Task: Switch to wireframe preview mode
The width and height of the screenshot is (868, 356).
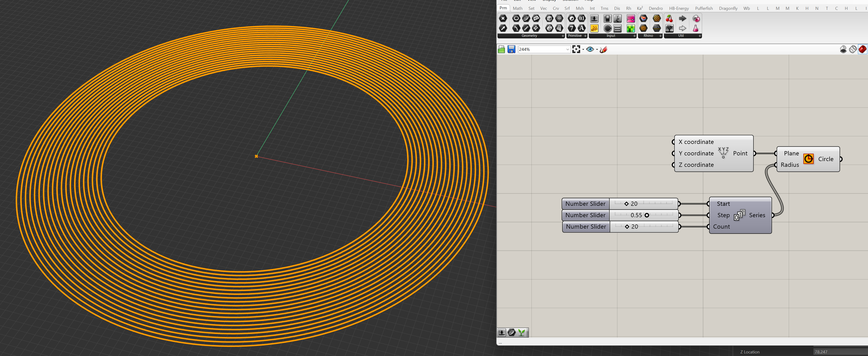Action: click(853, 49)
